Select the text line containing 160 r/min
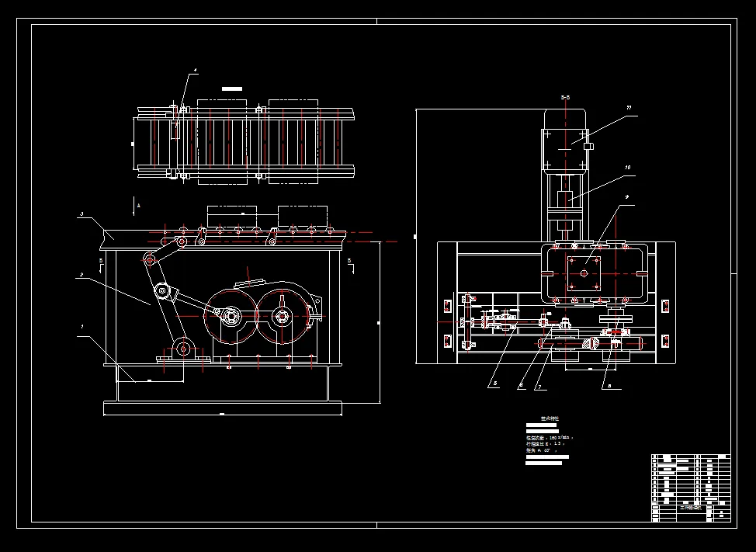This screenshot has width=756, height=552. 550,437
